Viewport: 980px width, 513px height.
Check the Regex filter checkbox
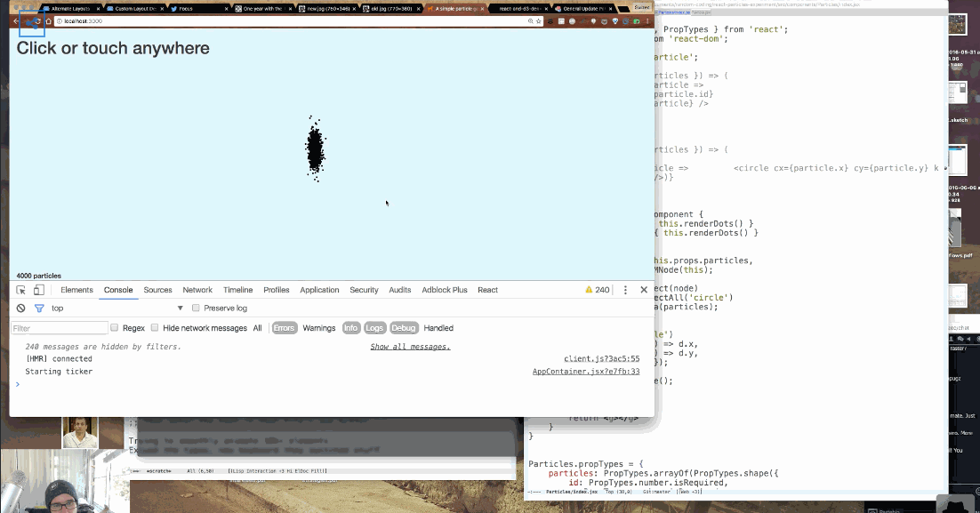[x=115, y=328]
